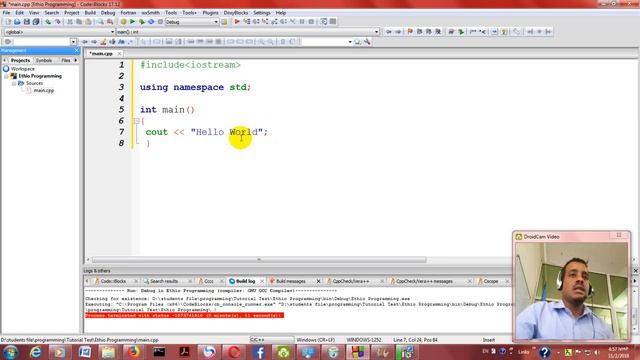Copy selection using toolbar icon
The width and height of the screenshot is (640, 360).
tap(79, 22)
